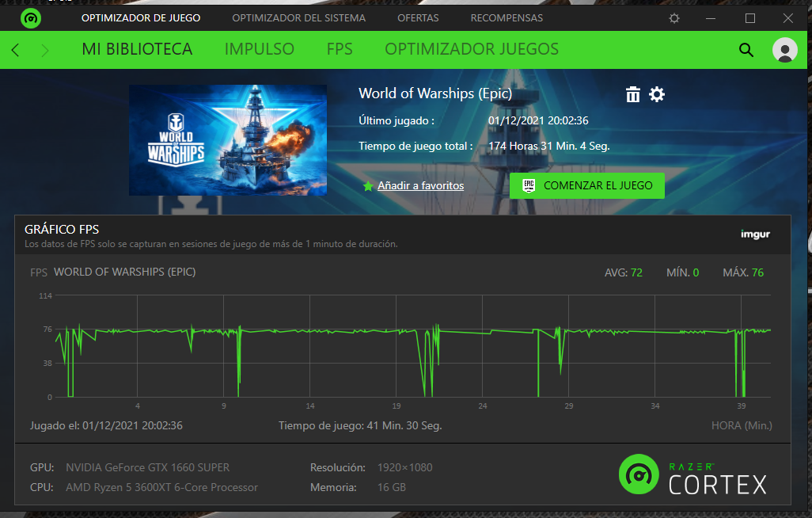
Task: Open the search magnifier icon
Action: 746,50
